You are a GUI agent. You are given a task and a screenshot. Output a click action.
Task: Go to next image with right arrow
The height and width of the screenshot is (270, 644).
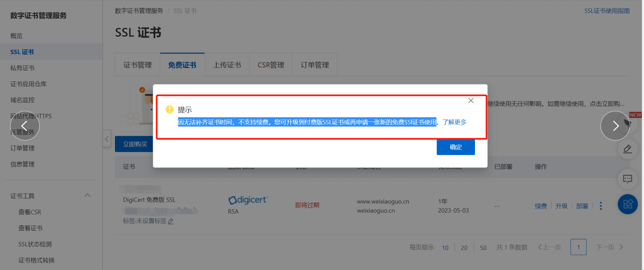click(615, 126)
